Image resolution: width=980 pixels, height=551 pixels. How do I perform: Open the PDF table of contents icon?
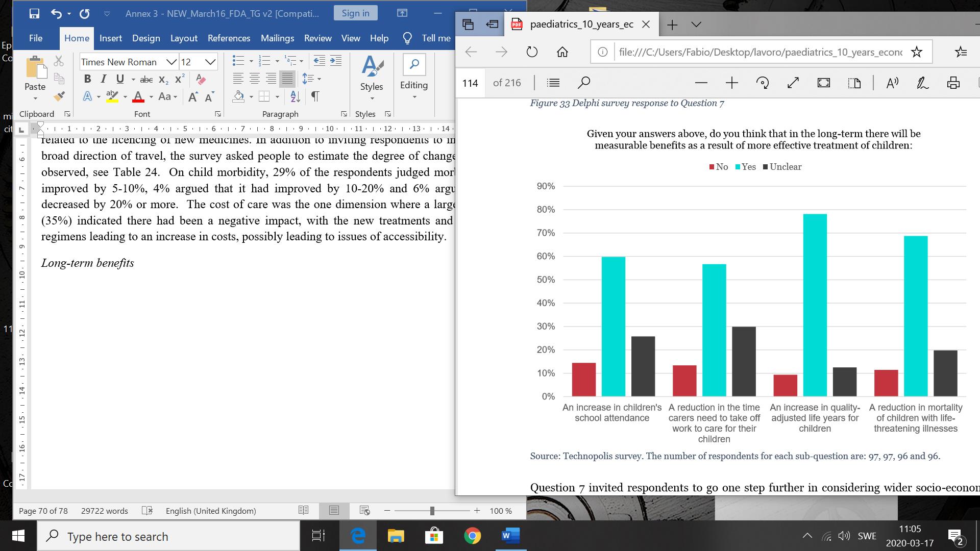coord(553,83)
